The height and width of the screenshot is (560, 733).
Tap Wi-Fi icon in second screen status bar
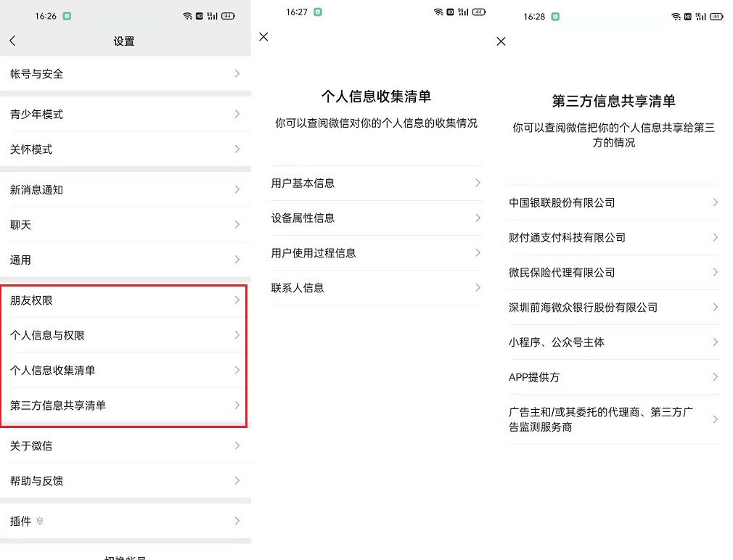438,12
